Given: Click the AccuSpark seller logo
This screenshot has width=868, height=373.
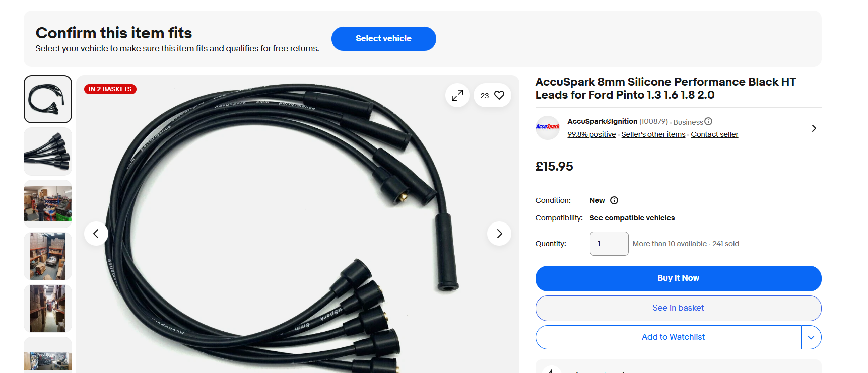Looking at the screenshot, I should (548, 128).
